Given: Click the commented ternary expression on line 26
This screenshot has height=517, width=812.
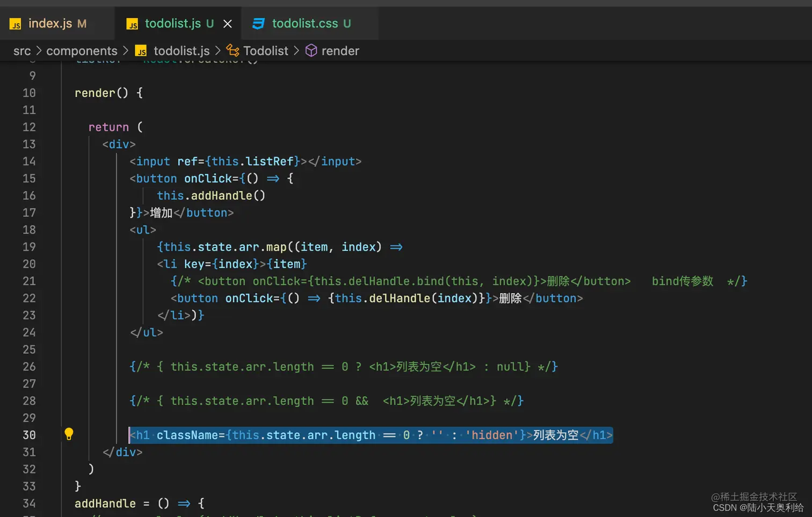Looking at the screenshot, I should (344, 367).
